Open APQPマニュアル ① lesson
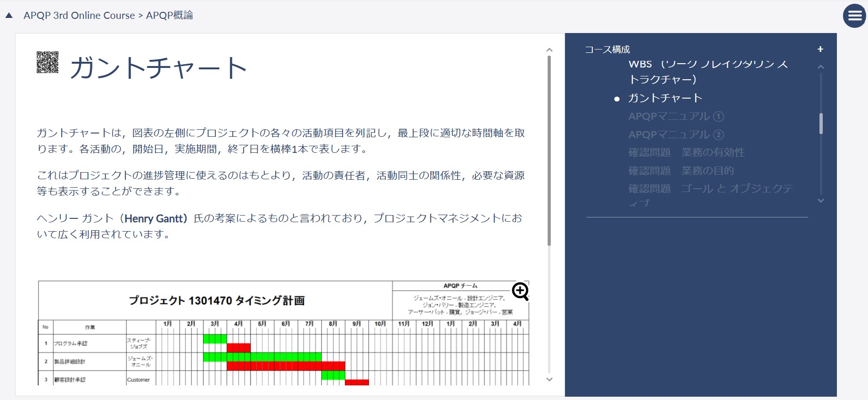The height and width of the screenshot is (400, 868). tap(676, 117)
